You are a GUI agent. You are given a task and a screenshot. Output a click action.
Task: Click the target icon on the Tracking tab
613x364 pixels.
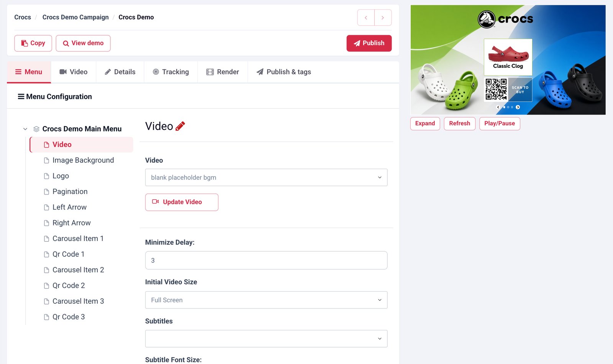(156, 72)
